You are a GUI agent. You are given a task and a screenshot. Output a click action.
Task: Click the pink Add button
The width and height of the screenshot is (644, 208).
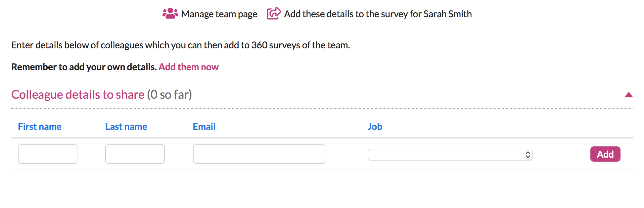[605, 154]
